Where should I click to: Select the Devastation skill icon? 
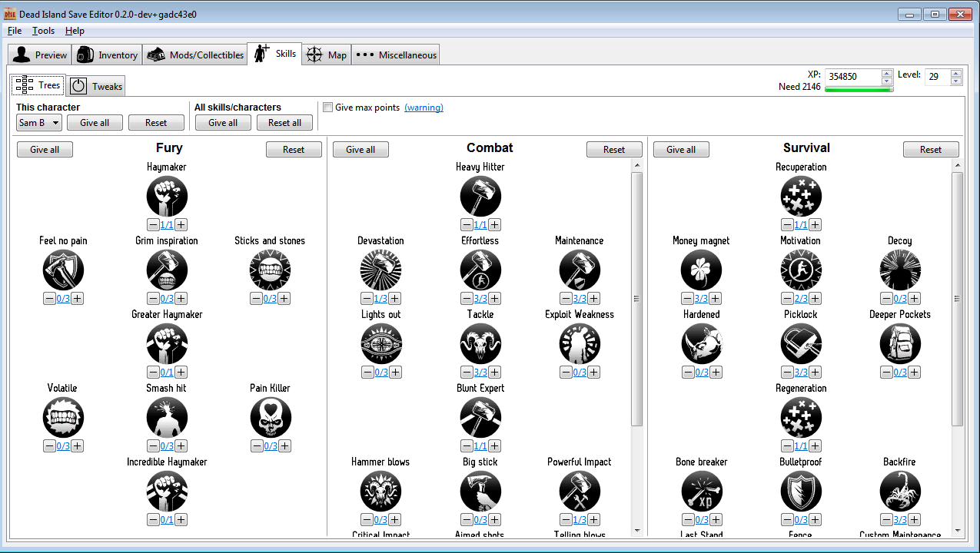coord(380,270)
